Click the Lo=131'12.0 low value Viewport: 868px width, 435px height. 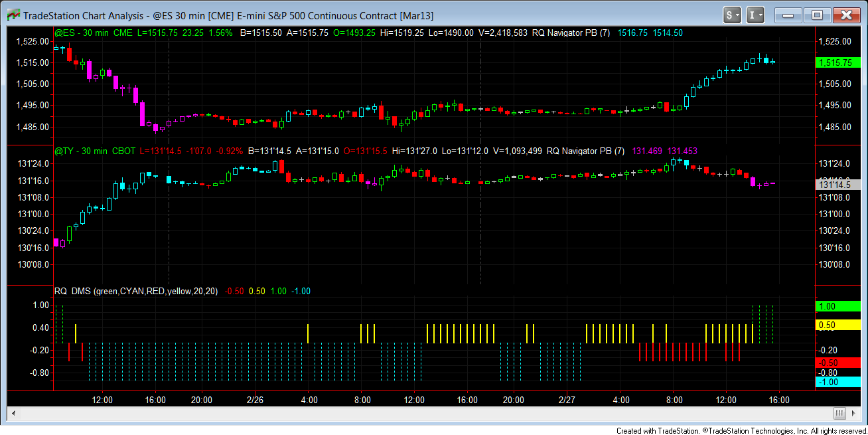click(x=465, y=151)
